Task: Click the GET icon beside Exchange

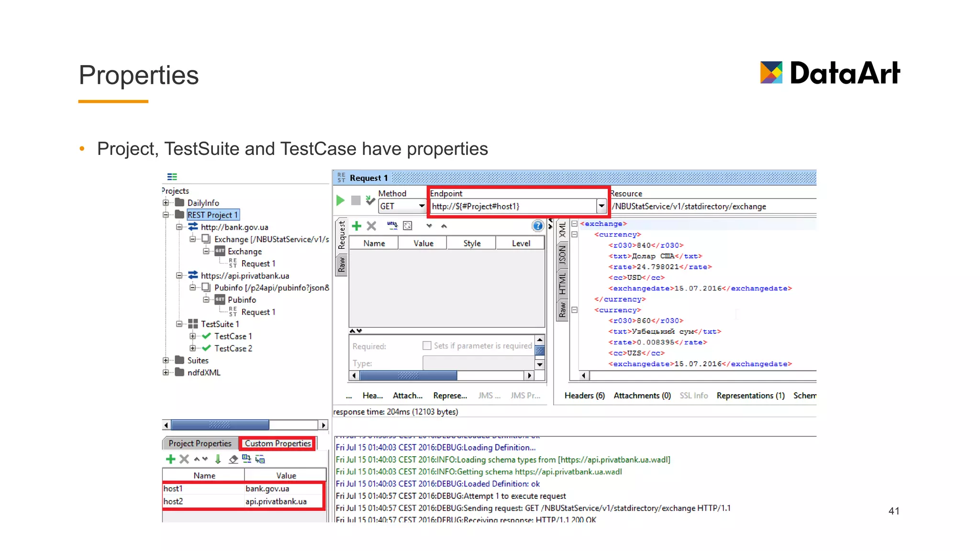Action: pyautogui.click(x=220, y=251)
